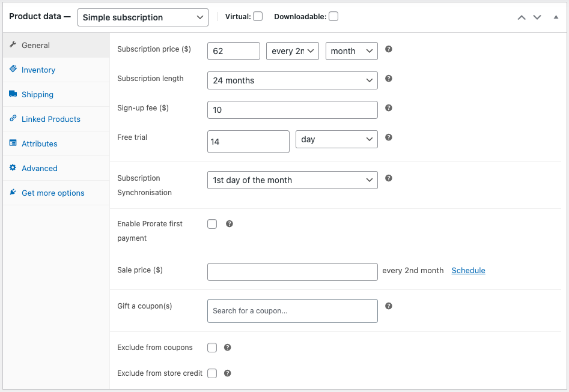Click help icon next to Enable Prorate checkbox
Screen dimensions: 569x392
229,224
